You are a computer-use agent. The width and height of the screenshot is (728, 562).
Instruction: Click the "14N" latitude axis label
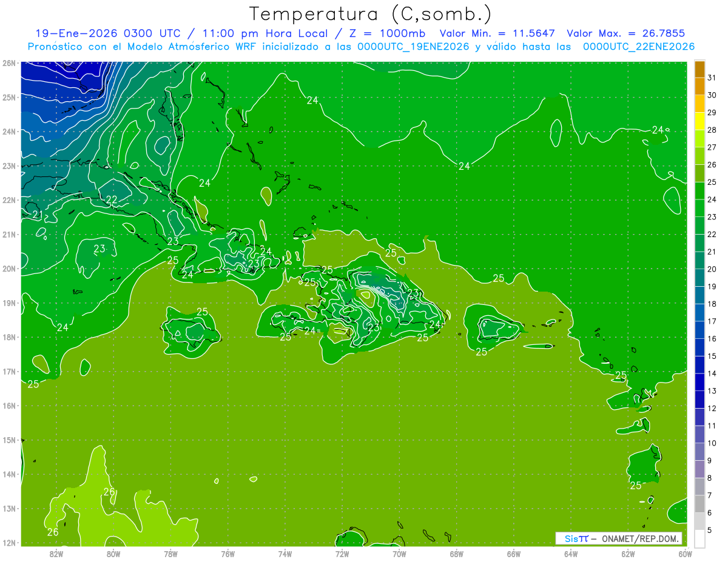(8, 474)
